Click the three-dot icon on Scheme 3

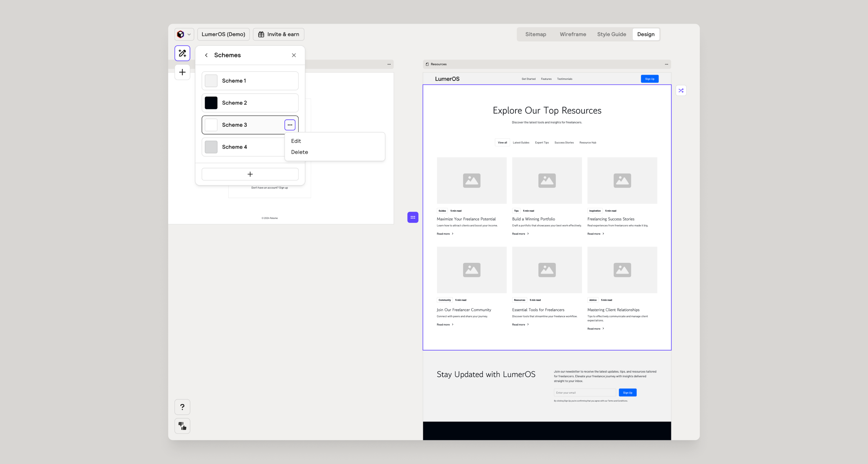290,125
